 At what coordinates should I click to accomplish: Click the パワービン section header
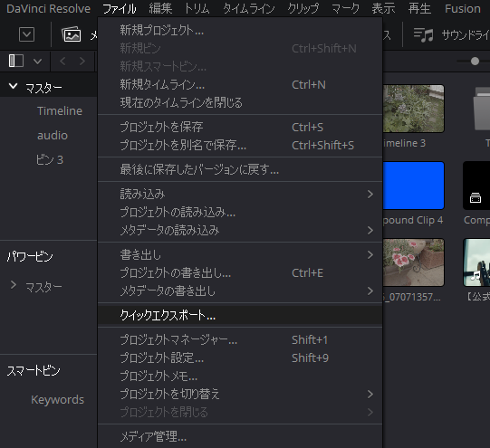(x=30, y=257)
